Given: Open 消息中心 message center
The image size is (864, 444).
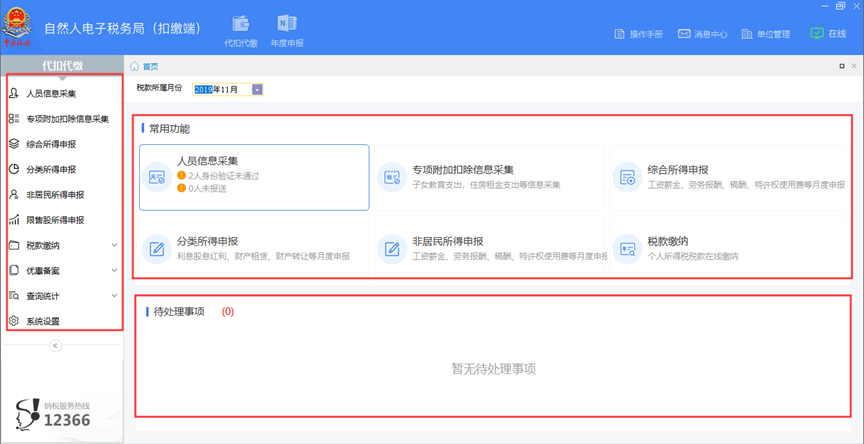Looking at the screenshot, I should pos(701,34).
